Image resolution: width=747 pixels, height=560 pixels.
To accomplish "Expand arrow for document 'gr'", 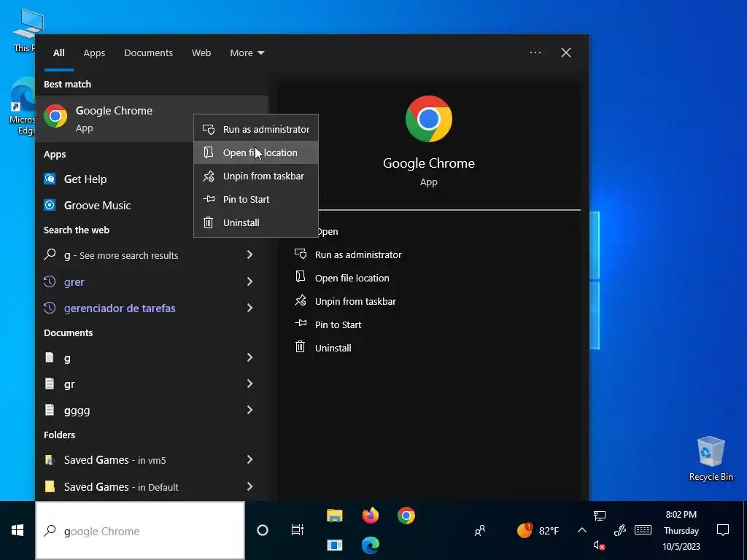I will pyautogui.click(x=249, y=384).
